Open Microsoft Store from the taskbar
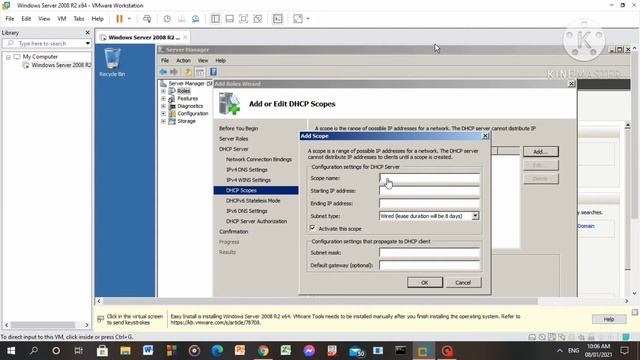Image resolution: width=640 pixels, height=360 pixels. (102, 351)
